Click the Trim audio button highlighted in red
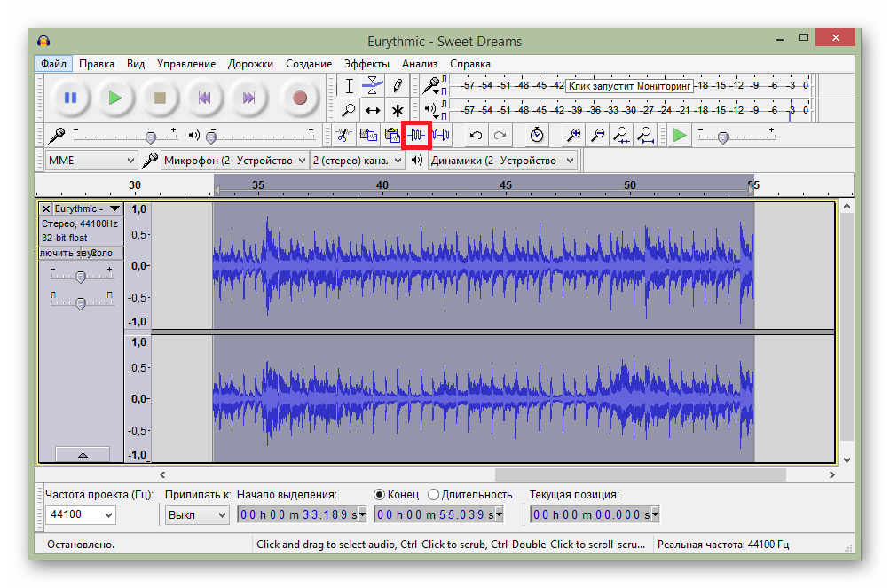 pyautogui.click(x=416, y=135)
